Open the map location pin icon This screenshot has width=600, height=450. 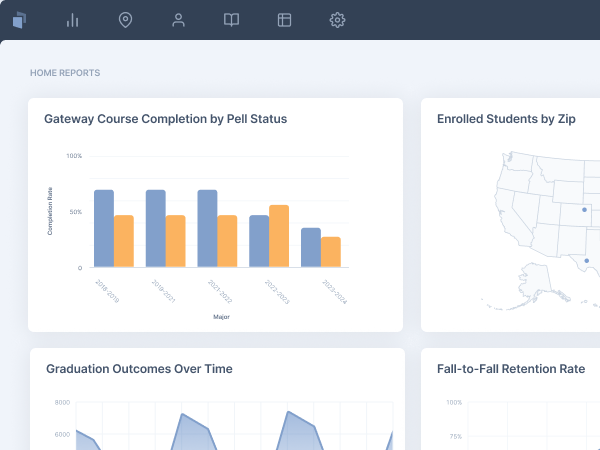click(x=125, y=20)
